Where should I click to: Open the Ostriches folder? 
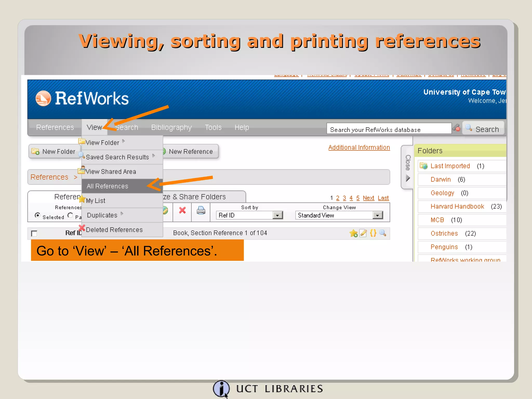pyautogui.click(x=444, y=233)
